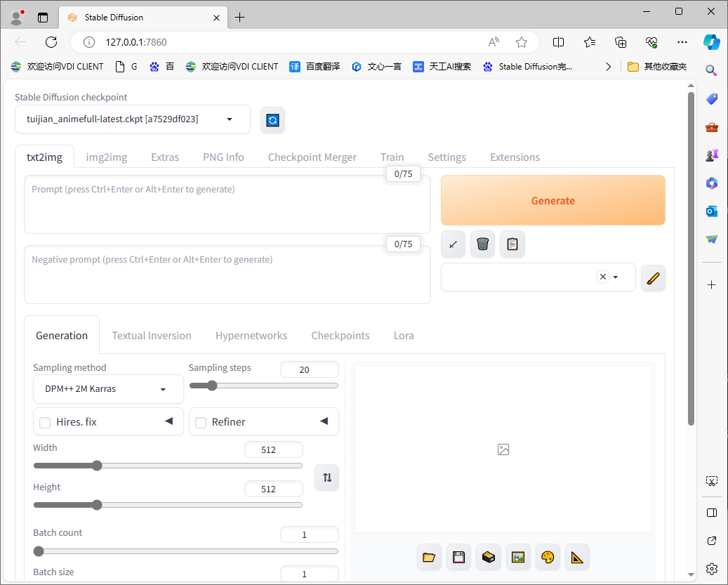Click the Width slider track
This screenshot has height=585, width=728.
(168, 466)
